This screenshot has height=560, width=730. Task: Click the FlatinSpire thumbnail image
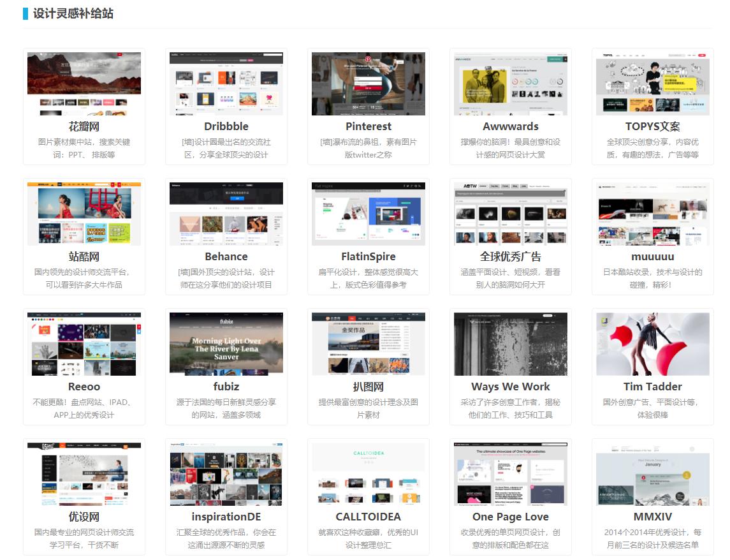369,214
